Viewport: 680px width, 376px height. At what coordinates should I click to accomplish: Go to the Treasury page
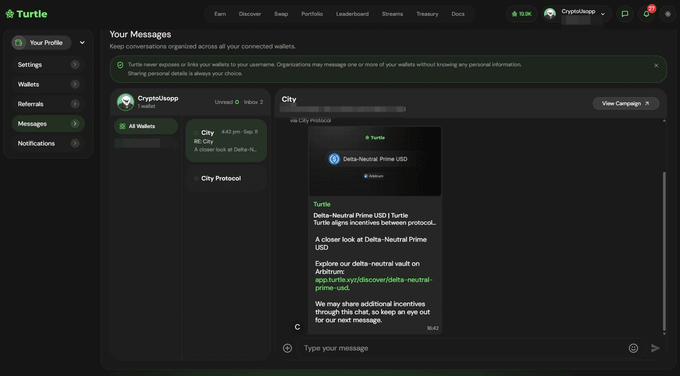[427, 14]
